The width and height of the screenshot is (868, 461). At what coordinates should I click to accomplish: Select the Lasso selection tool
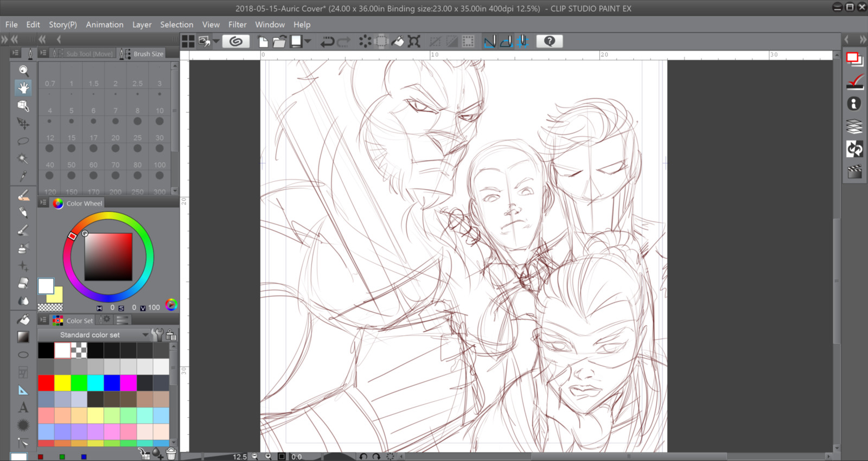[x=23, y=141]
